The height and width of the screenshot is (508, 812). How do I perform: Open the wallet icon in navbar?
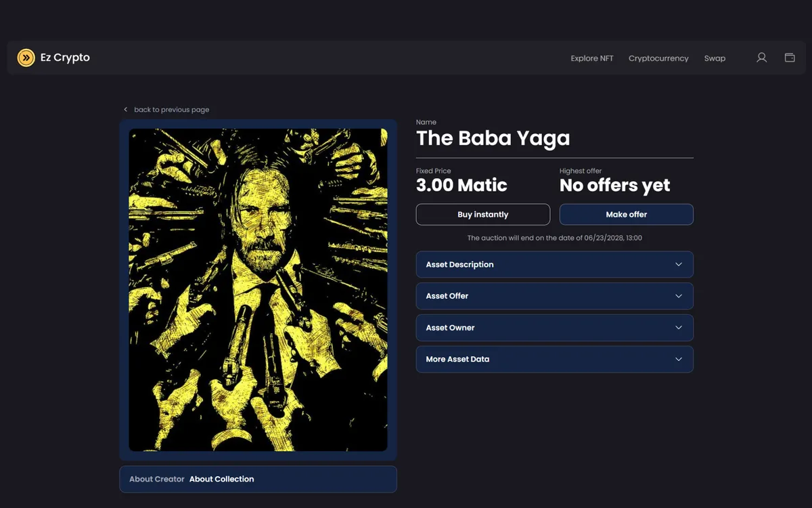(x=790, y=58)
